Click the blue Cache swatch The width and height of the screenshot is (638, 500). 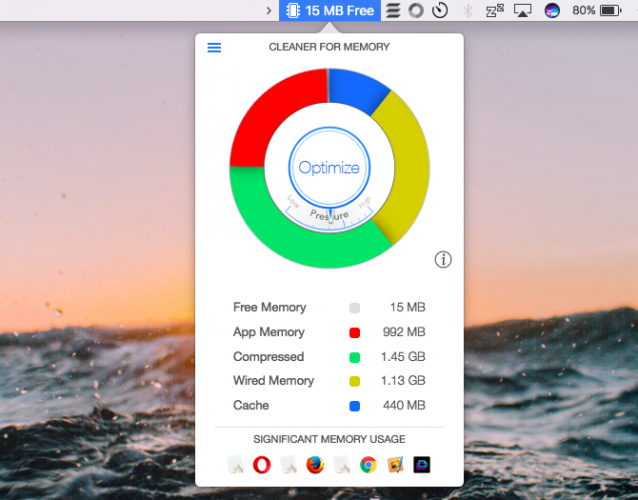click(354, 406)
